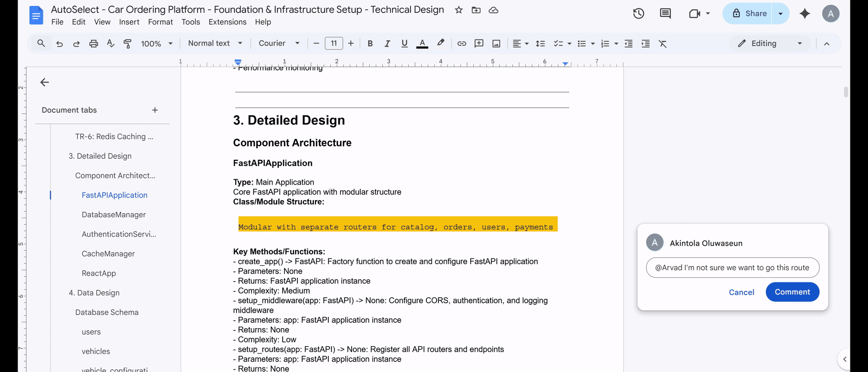Toggle Underline formatting
The height and width of the screenshot is (372, 868).
pos(404,43)
